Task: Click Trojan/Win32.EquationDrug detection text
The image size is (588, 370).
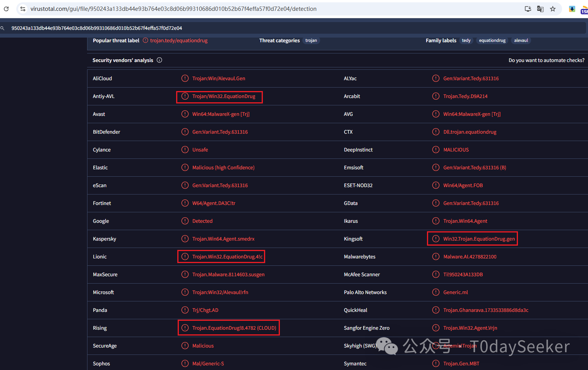Action: [224, 96]
